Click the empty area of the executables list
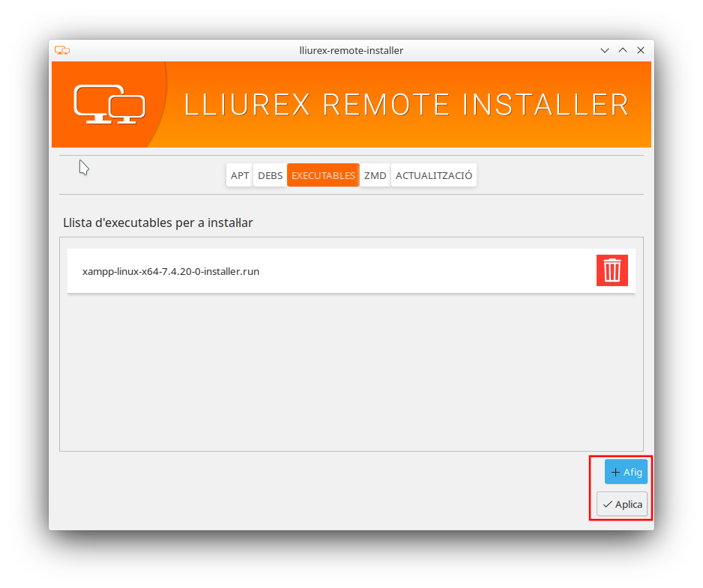703x588 pixels. point(351,375)
